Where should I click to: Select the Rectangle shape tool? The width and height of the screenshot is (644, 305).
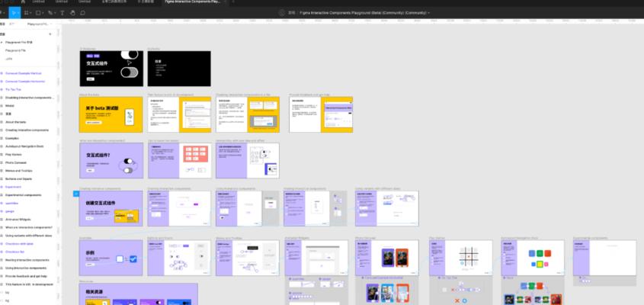click(x=38, y=13)
